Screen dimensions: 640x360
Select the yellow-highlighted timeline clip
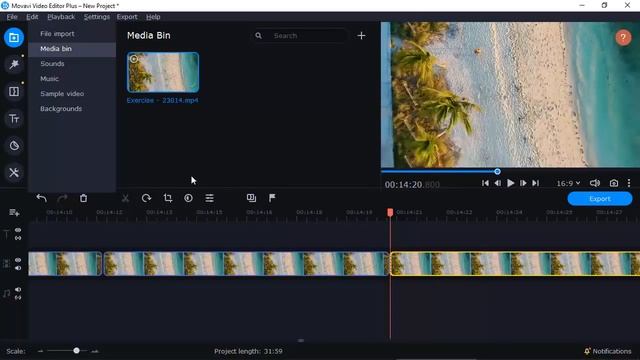point(515,264)
